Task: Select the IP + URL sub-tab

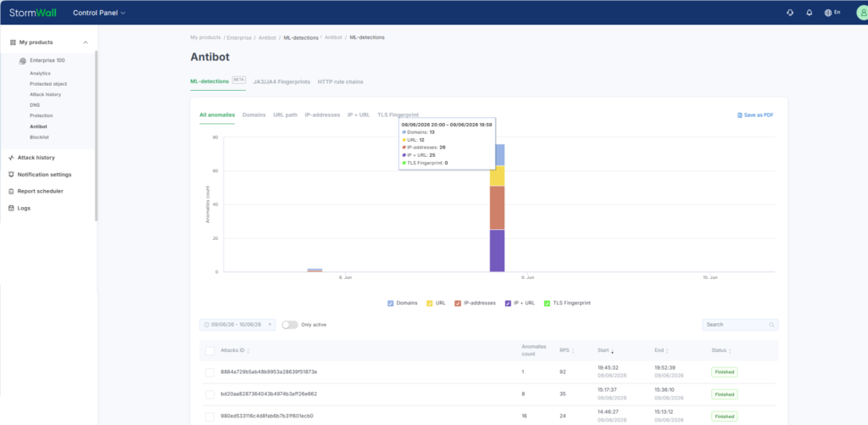Action: click(x=359, y=115)
